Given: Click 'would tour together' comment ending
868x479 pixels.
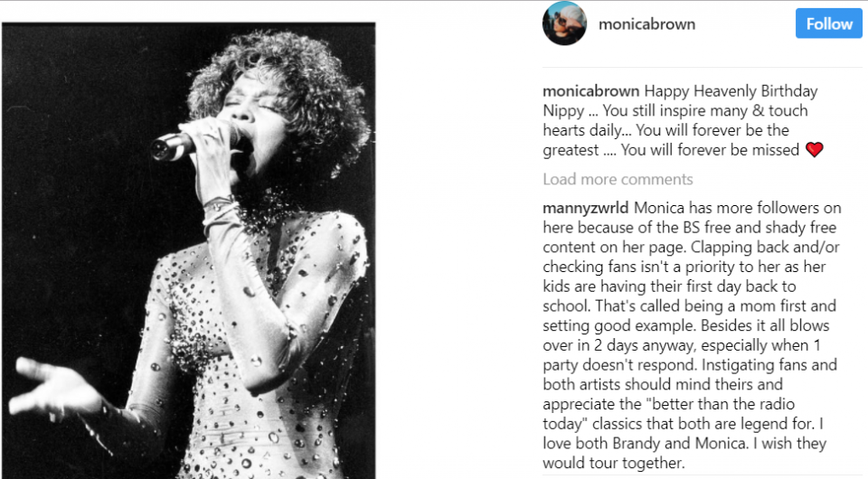Looking at the screenshot, I should pos(613,463).
